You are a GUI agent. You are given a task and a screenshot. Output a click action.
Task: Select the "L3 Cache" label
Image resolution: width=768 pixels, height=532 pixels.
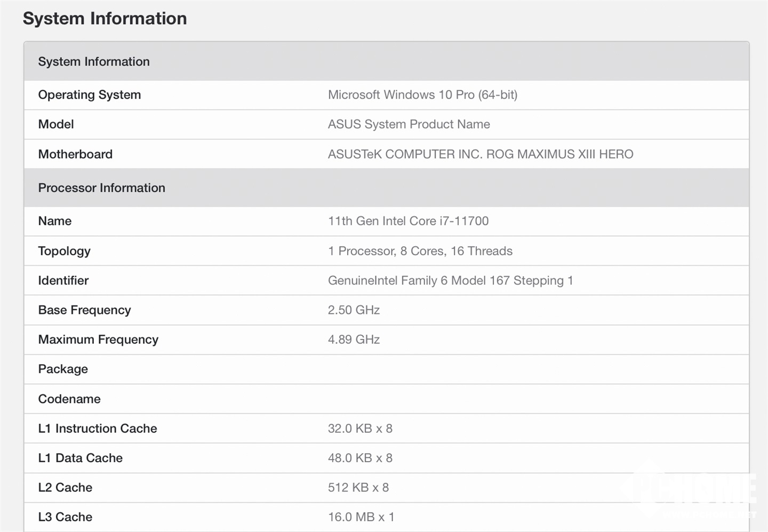[x=65, y=517]
